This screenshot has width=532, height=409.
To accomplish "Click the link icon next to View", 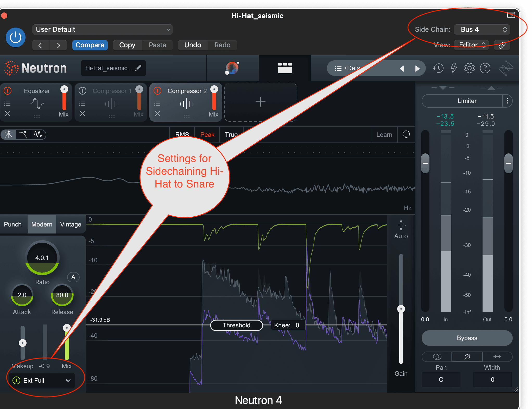I will point(502,45).
